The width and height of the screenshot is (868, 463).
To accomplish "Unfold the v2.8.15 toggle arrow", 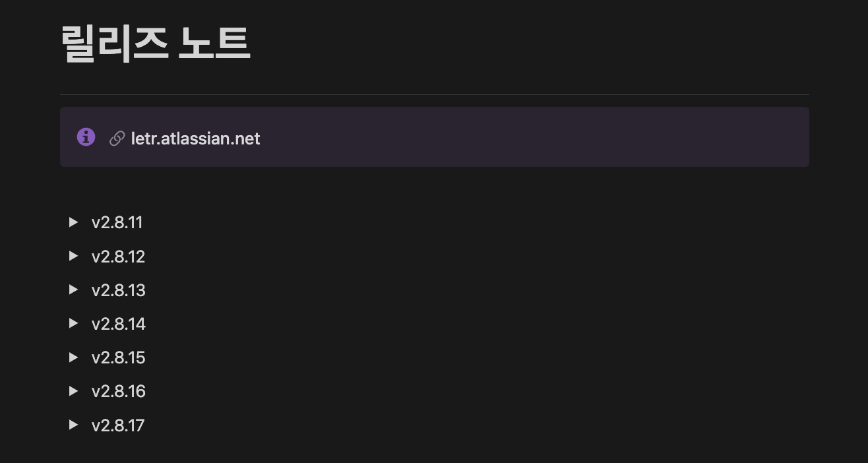I will click(x=73, y=357).
